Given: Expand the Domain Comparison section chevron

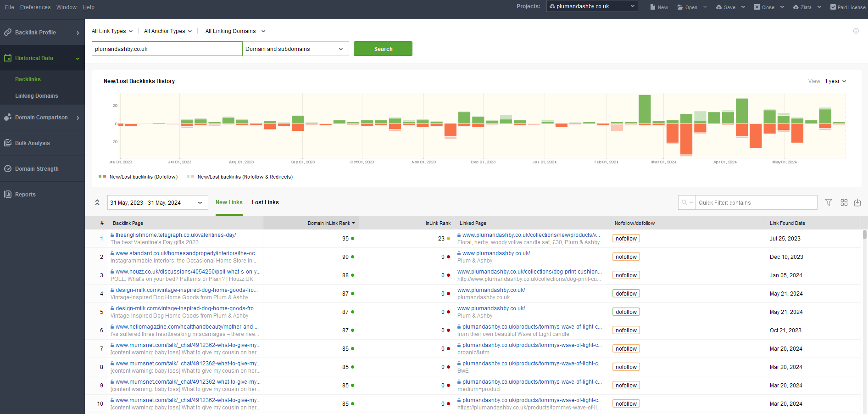Looking at the screenshot, I should (78, 117).
